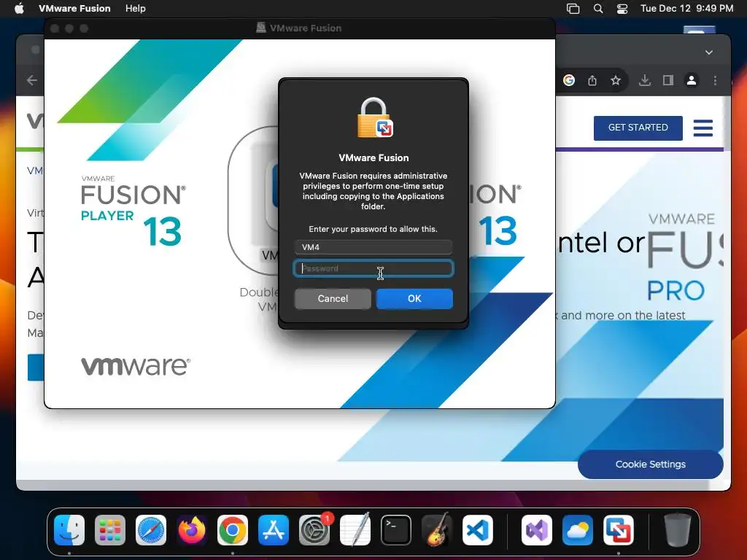This screenshot has height=560, width=747.
Task: Open Launchpad from the Dock
Action: pos(110,530)
